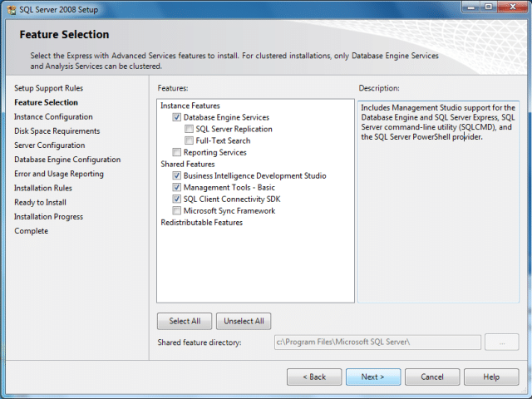The width and height of the screenshot is (532, 399).
Task: Cancel the setup wizard
Action: pos(432,377)
